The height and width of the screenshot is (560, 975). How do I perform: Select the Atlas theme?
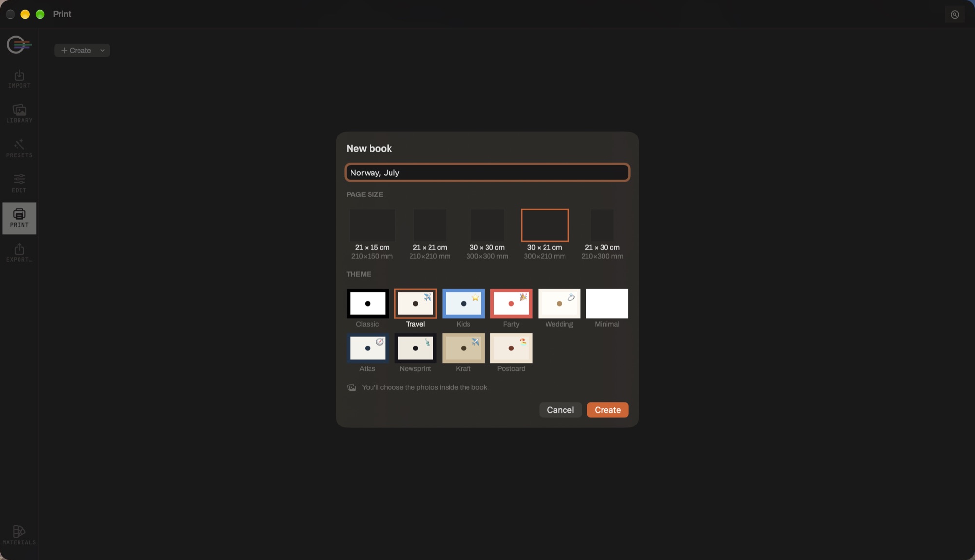click(368, 353)
